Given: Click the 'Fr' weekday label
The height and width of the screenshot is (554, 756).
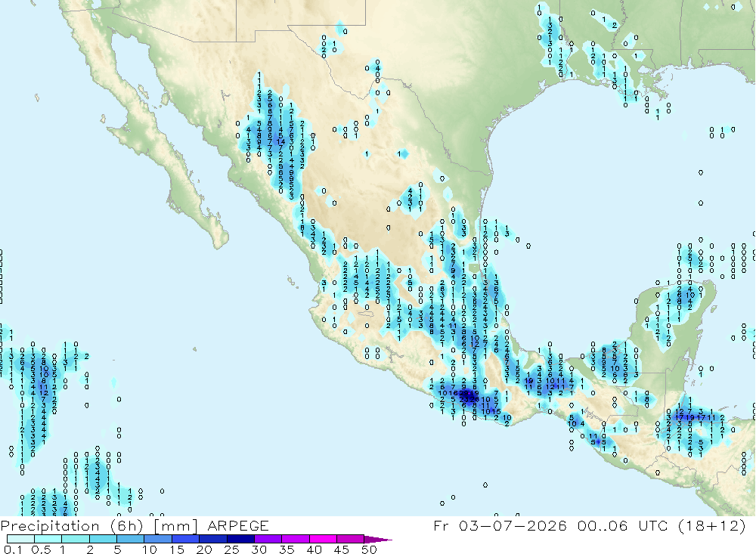Looking at the screenshot, I should tap(441, 525).
